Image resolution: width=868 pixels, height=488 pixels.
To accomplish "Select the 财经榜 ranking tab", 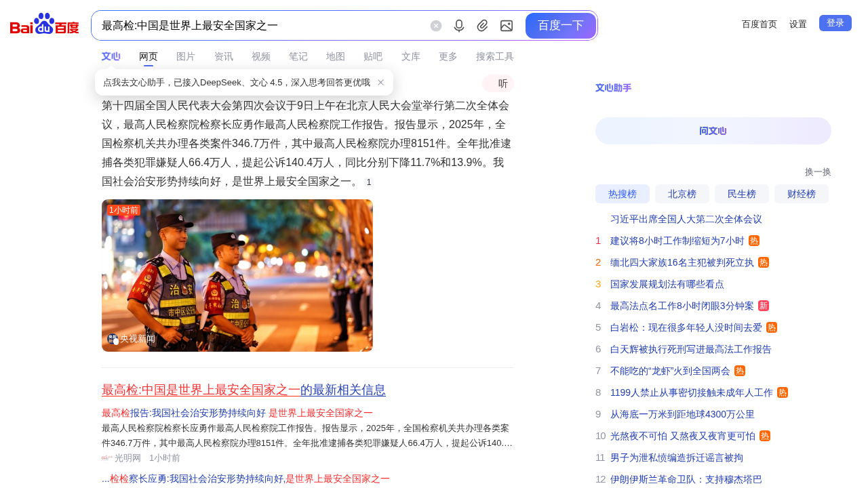I will coord(802,194).
